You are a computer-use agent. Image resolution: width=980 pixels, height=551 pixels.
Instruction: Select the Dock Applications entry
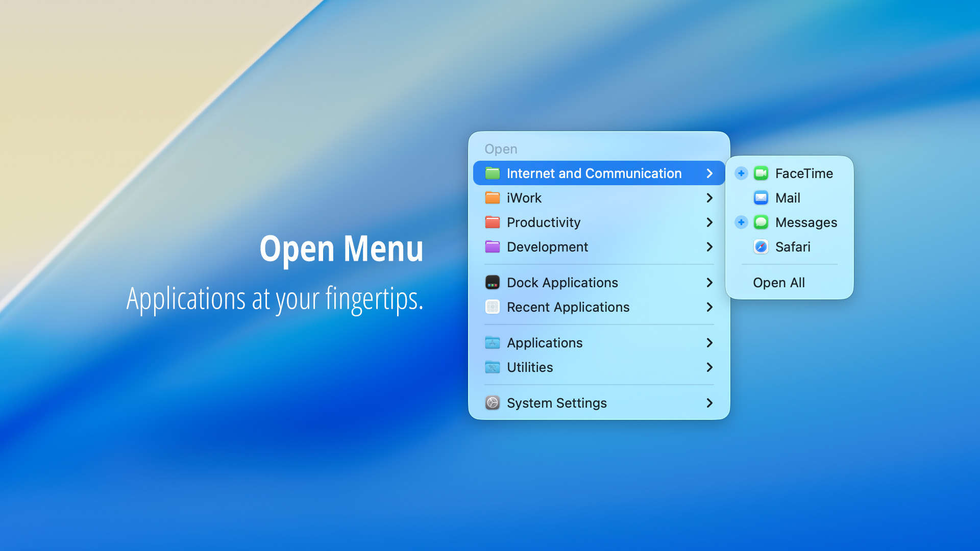pos(599,283)
